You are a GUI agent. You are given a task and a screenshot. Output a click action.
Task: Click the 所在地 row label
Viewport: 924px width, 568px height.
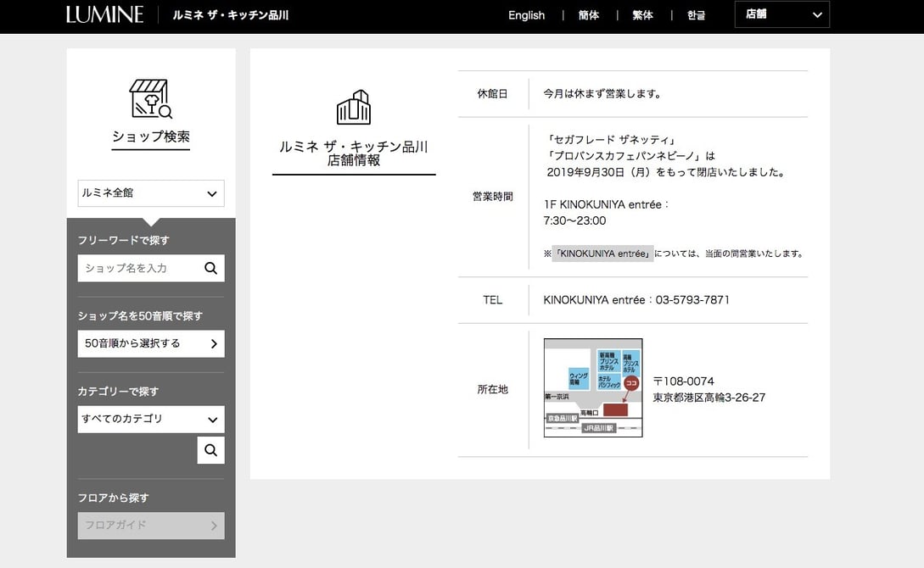[493, 389]
